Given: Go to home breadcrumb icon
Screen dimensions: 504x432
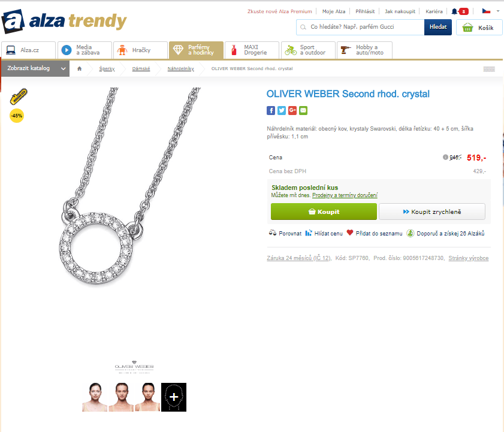Looking at the screenshot, I should (79, 68).
